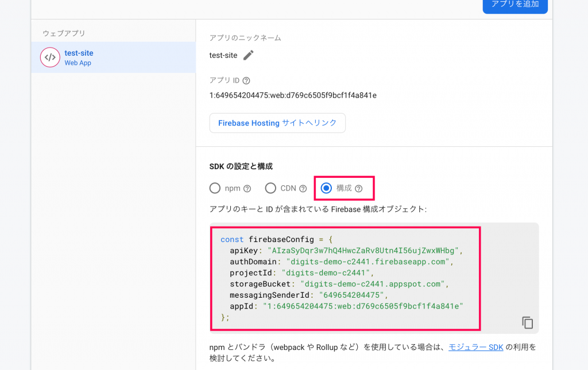The height and width of the screenshot is (370, 588).
Task: Click the test-site nickname text
Action: click(223, 56)
